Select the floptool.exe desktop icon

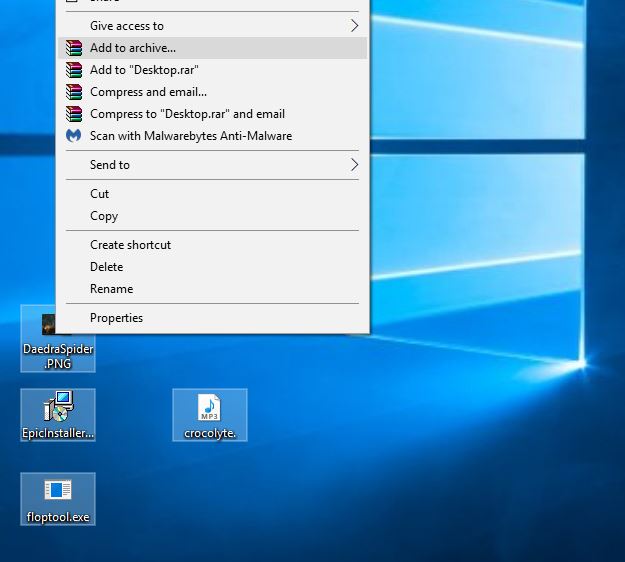coord(58,491)
